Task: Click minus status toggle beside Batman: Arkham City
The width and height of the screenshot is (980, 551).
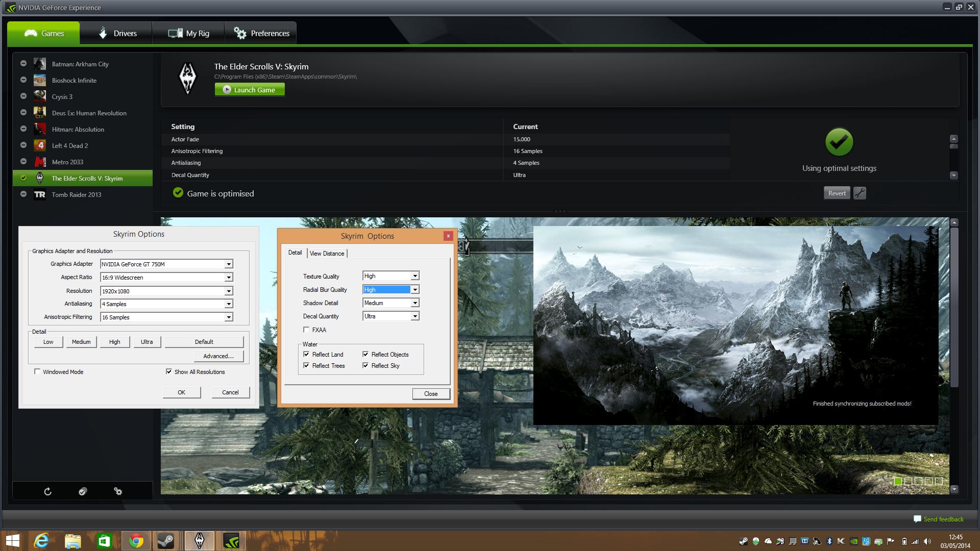Action: [x=23, y=64]
